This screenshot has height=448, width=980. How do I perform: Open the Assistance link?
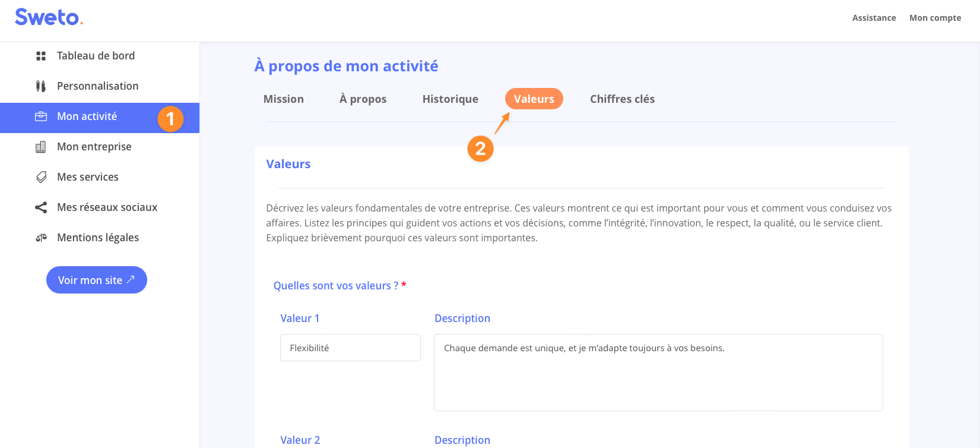[x=874, y=18]
